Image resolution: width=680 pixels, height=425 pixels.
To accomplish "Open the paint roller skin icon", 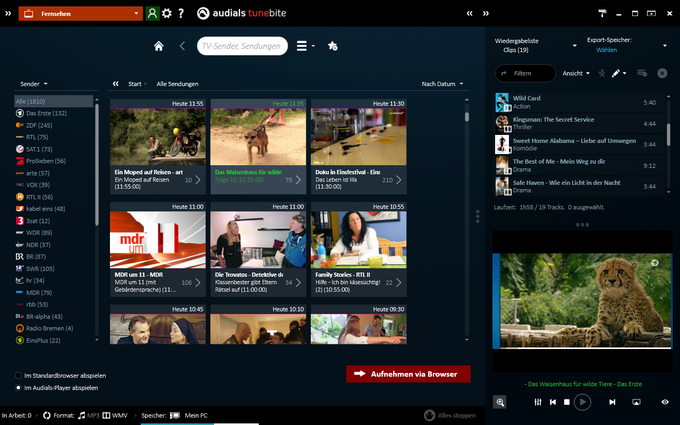I will 602,13.
